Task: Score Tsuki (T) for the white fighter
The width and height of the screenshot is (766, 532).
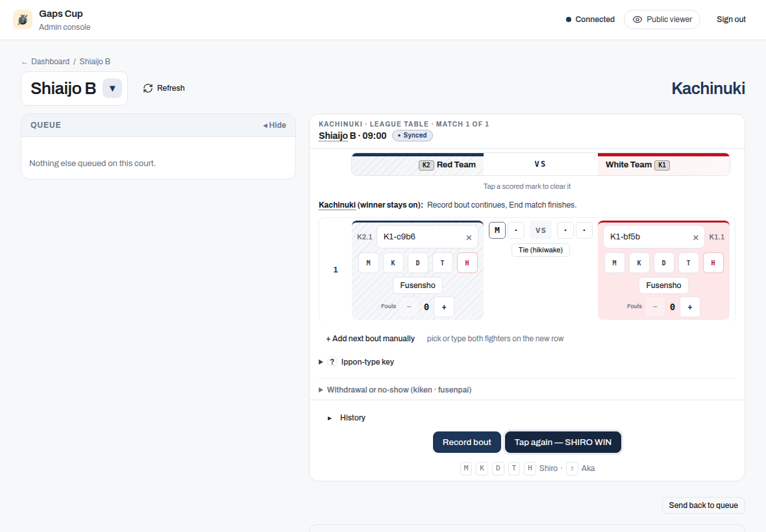Action: (x=688, y=263)
